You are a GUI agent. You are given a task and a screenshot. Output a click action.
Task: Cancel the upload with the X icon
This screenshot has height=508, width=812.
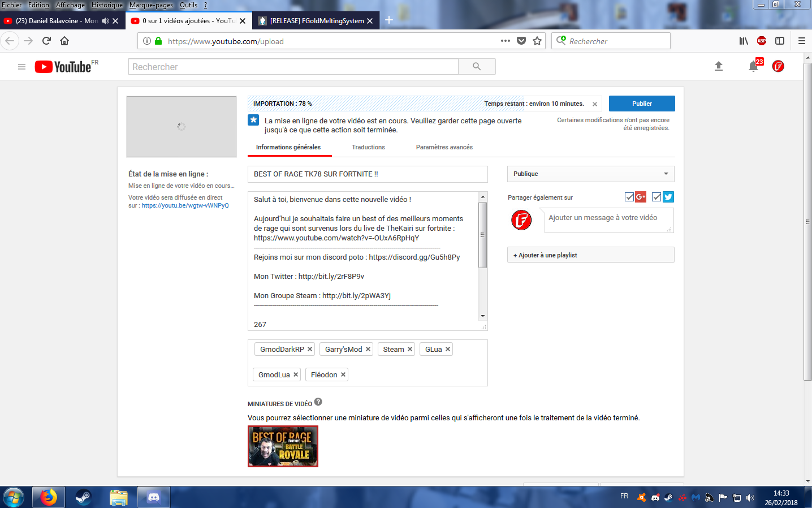pyautogui.click(x=595, y=104)
